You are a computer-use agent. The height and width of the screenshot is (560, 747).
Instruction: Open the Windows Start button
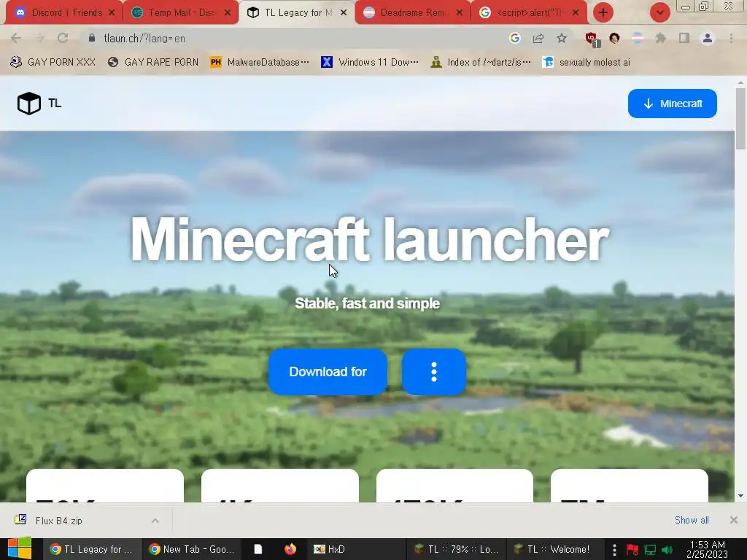pyautogui.click(x=20, y=548)
